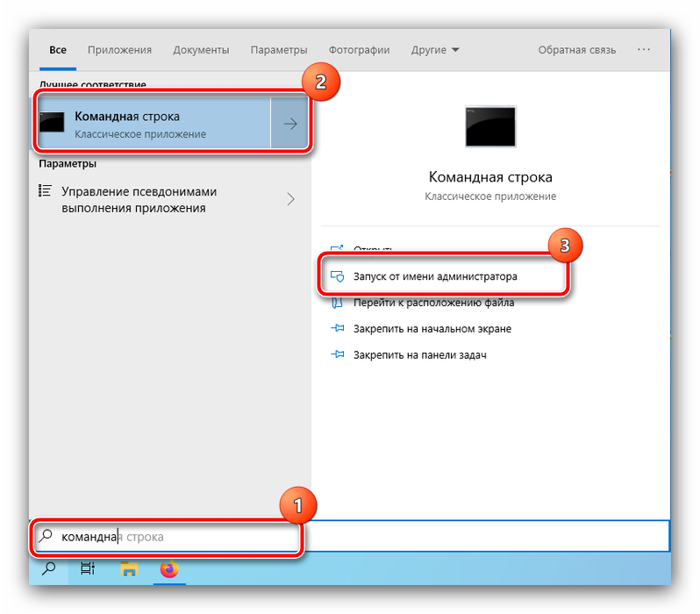Click the Обратная связь link
This screenshot has width=700, height=614.
[577, 50]
